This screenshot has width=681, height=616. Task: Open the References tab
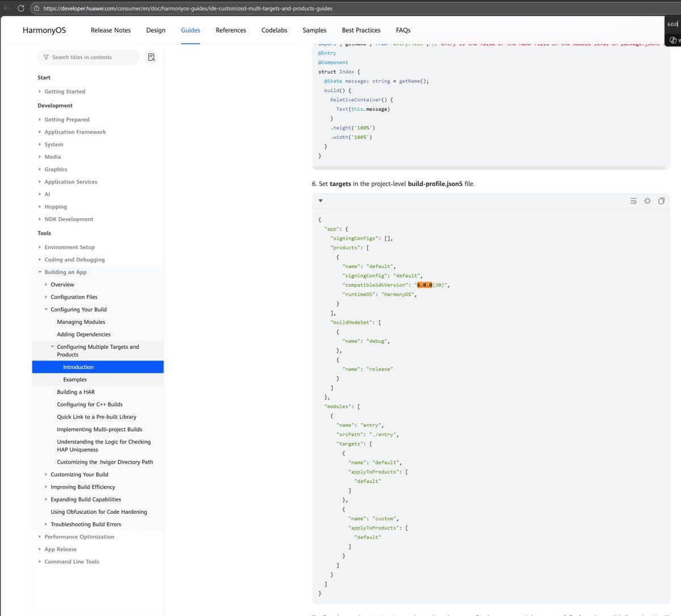(x=231, y=30)
